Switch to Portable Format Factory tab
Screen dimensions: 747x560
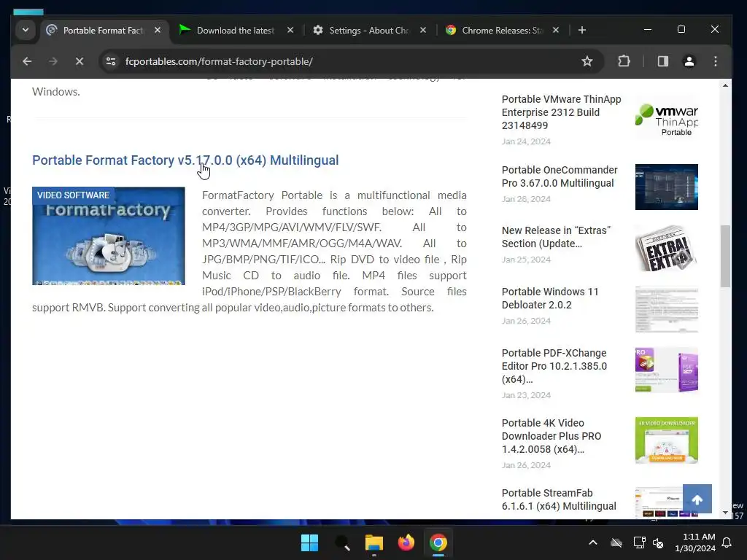pyautogui.click(x=104, y=30)
